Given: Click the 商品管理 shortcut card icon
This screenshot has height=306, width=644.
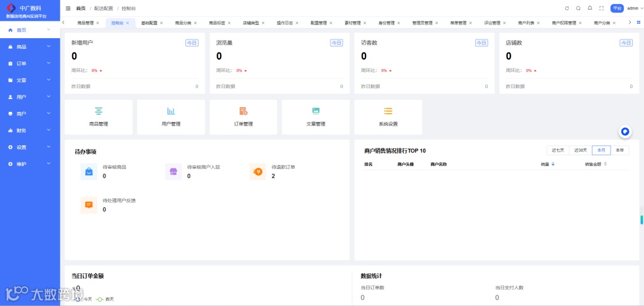Looking at the screenshot, I should tap(98, 111).
